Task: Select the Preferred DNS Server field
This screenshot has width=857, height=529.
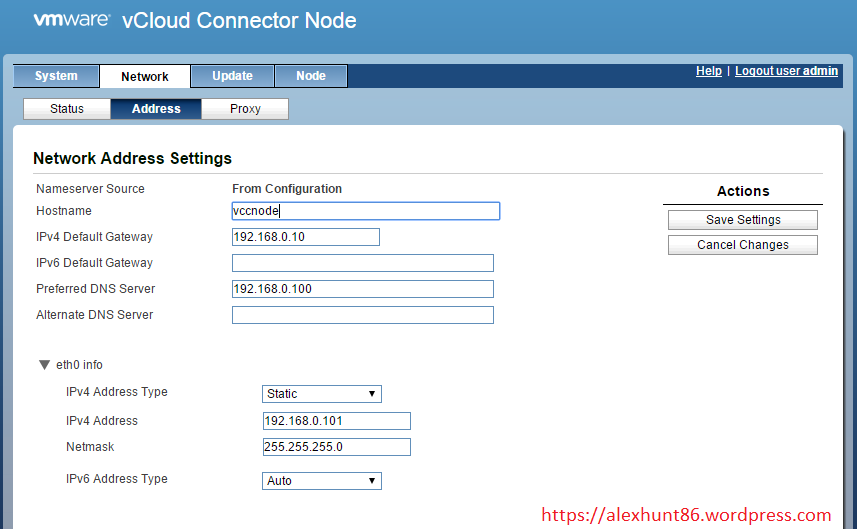Action: click(x=362, y=289)
